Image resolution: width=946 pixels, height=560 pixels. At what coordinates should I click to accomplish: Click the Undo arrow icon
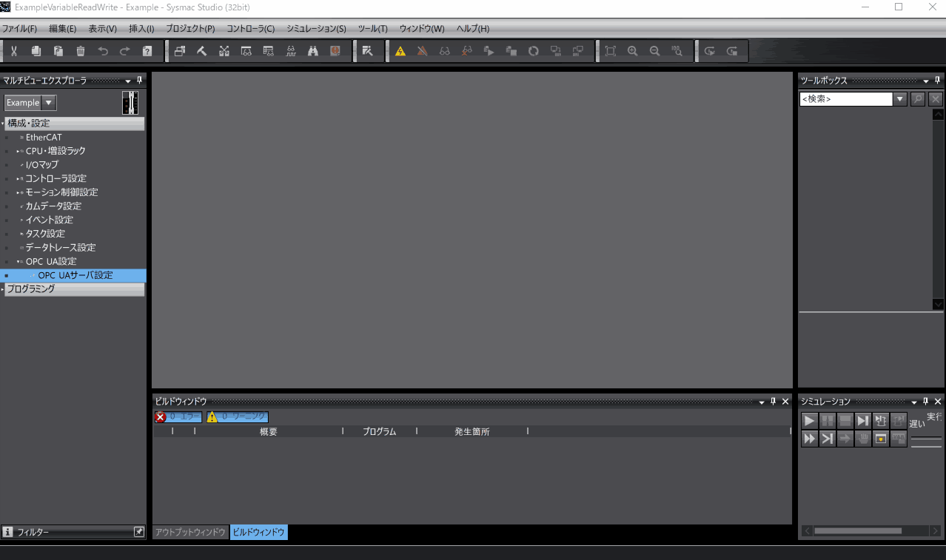103,51
